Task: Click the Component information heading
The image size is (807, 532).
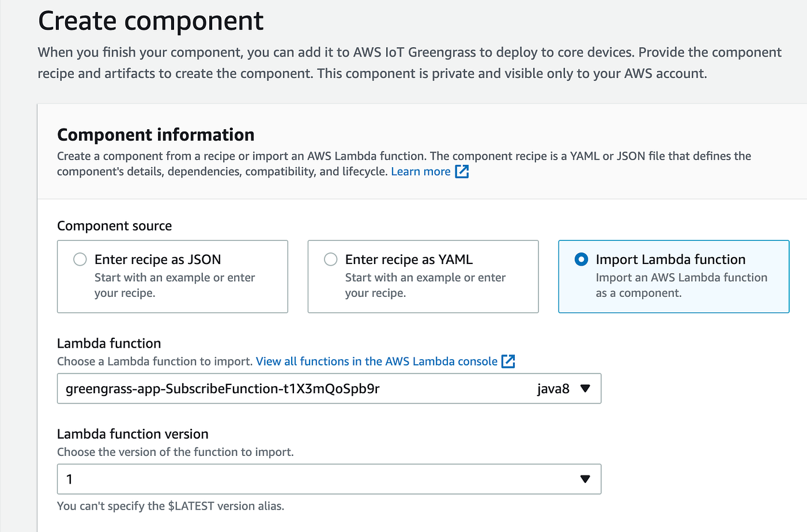Action: tap(156, 135)
